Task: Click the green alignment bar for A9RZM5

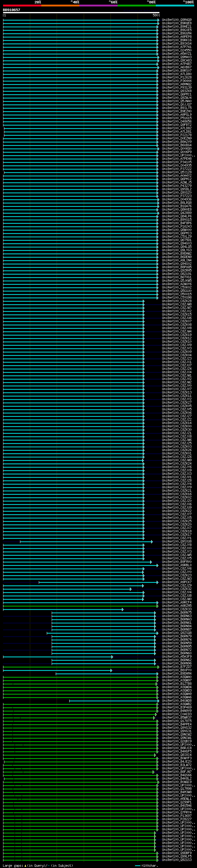Action: [80, 606]
